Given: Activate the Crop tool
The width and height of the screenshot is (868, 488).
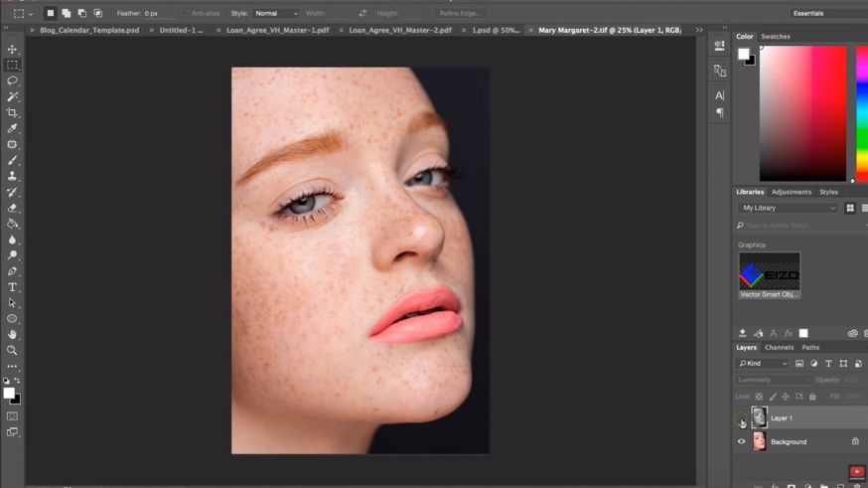Looking at the screenshot, I should pyautogui.click(x=13, y=112).
